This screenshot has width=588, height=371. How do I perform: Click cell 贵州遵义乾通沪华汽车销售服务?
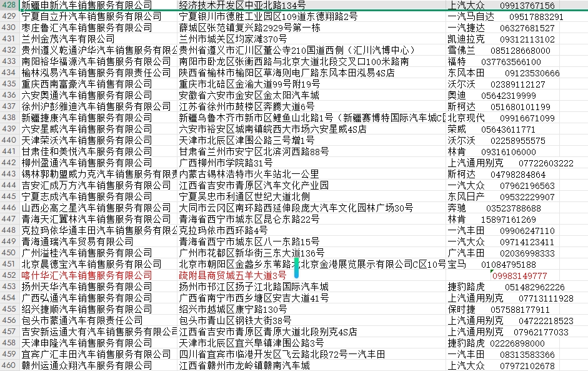tap(99, 50)
